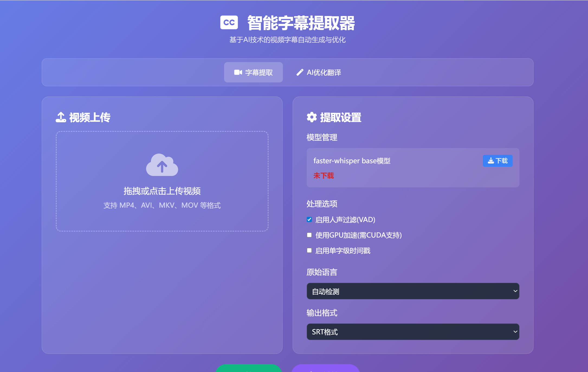Click the video camera icon in 字幕提取 tab

238,72
